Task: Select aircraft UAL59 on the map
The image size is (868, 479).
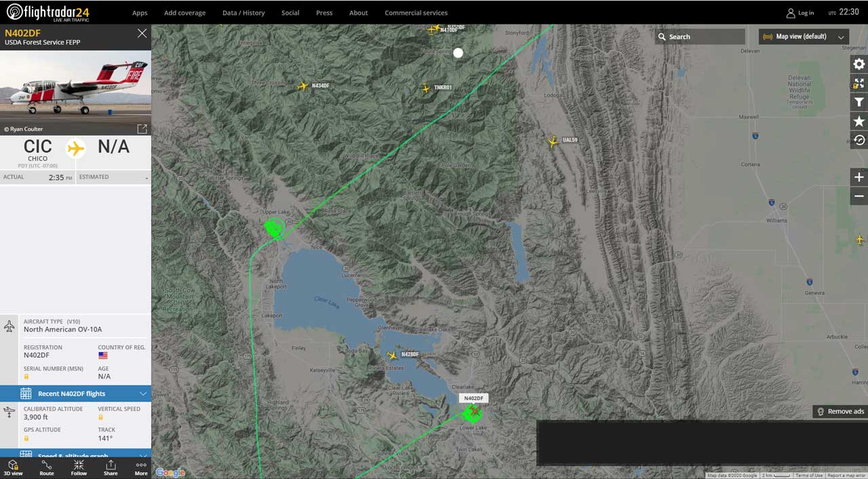Action: point(553,142)
